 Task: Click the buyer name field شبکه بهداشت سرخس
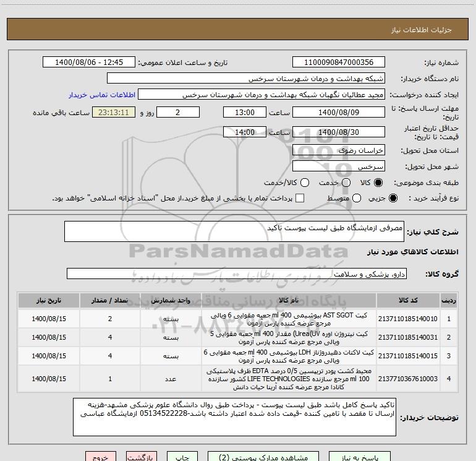246,78
